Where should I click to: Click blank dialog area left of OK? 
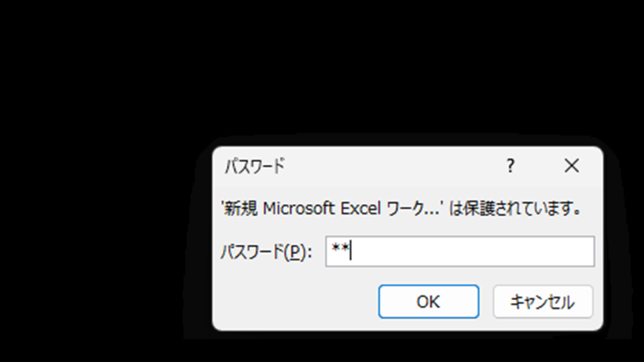tap(296, 302)
